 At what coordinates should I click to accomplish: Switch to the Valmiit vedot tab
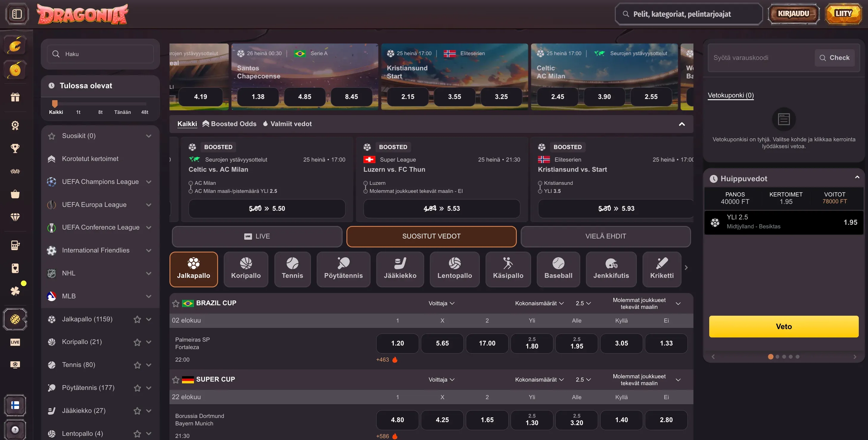(x=287, y=124)
